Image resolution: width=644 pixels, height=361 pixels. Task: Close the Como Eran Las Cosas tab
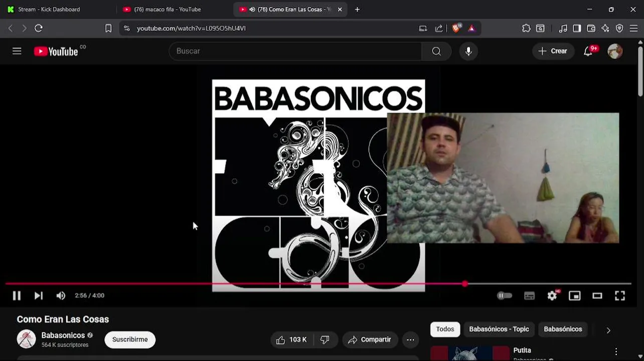click(340, 9)
